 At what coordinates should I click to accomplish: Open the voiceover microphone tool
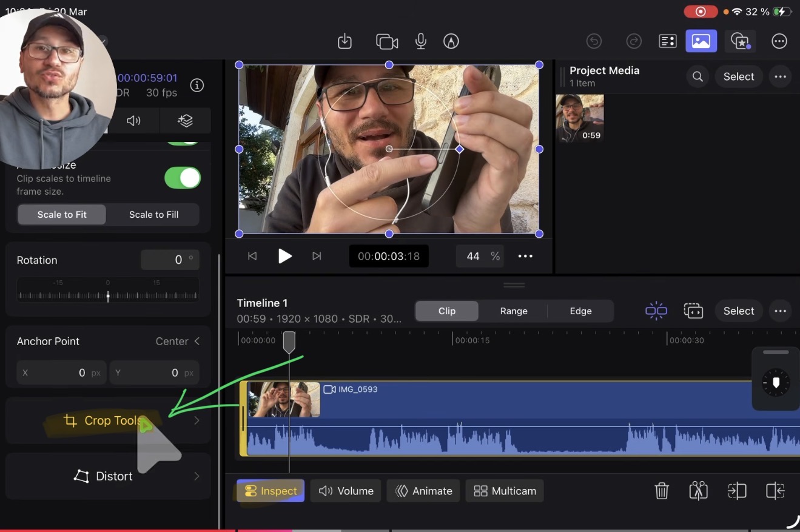420,41
